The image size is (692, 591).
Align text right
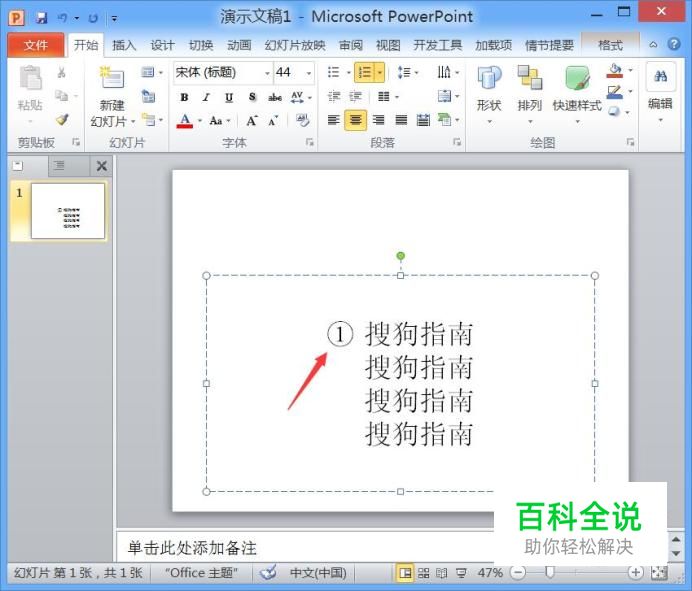378,120
